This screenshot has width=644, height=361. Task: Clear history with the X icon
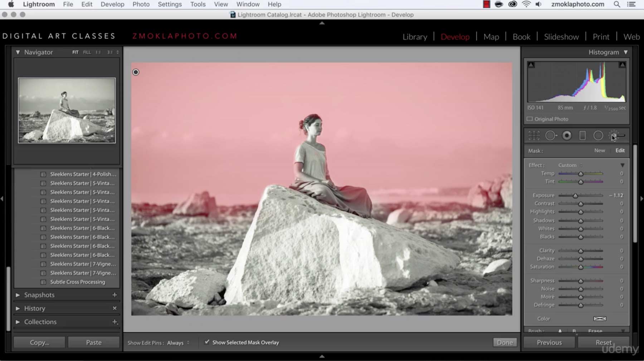click(x=114, y=308)
